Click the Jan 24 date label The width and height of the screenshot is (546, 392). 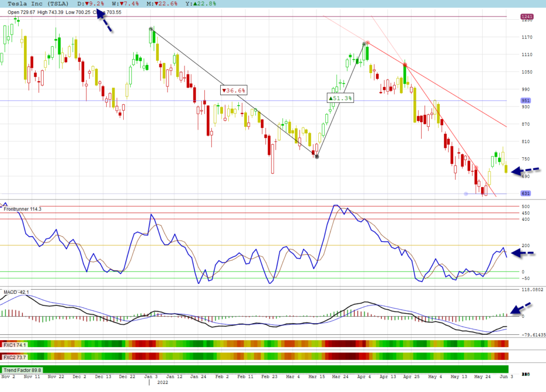198,377
